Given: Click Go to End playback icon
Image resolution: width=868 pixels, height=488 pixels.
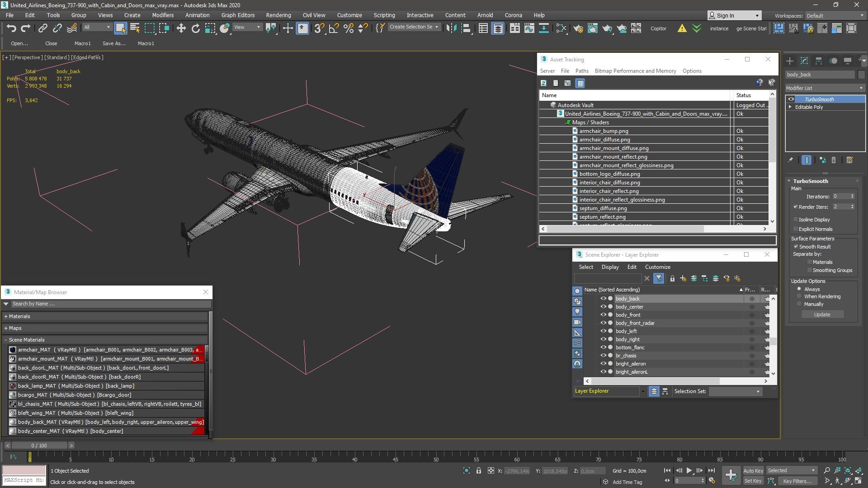Looking at the screenshot, I should (711, 470).
